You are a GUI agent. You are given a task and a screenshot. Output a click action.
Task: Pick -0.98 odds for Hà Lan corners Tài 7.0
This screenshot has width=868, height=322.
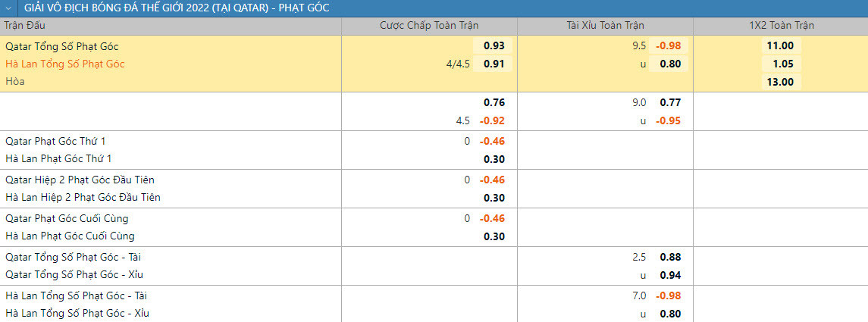point(669,295)
